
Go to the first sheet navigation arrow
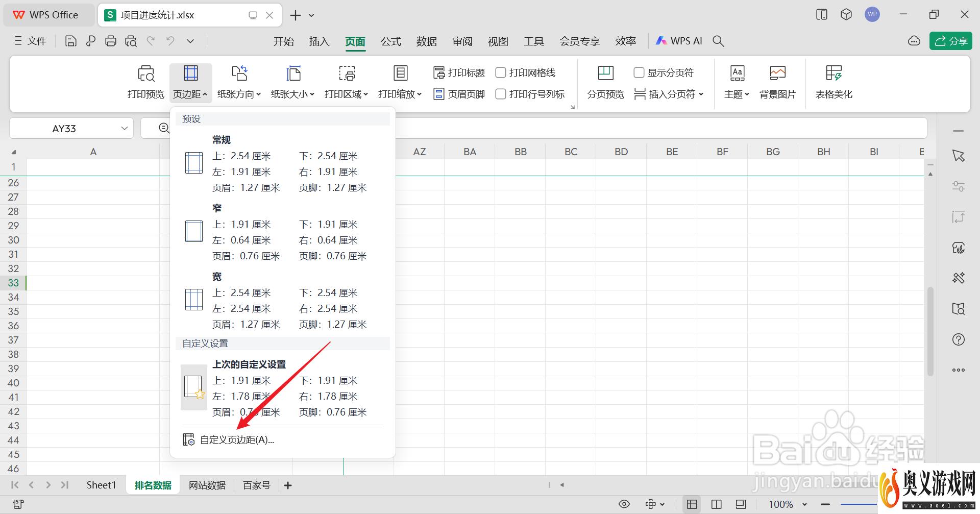click(15, 485)
